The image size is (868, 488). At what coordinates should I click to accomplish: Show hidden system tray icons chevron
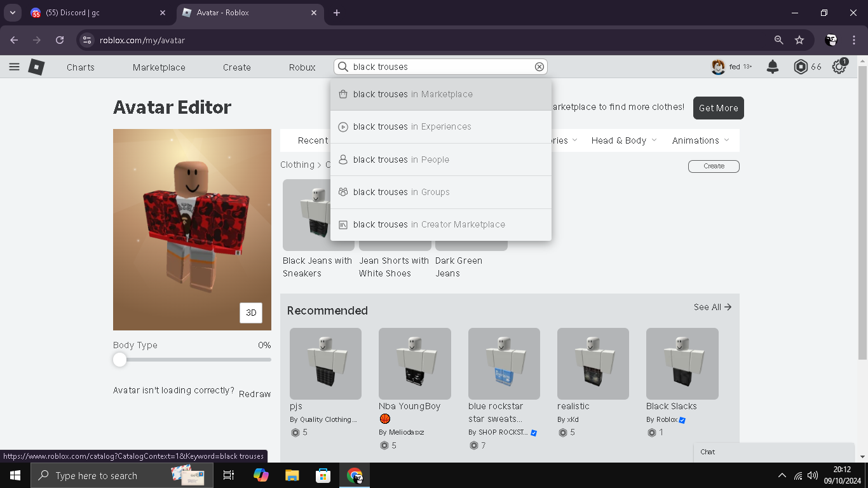click(x=782, y=475)
